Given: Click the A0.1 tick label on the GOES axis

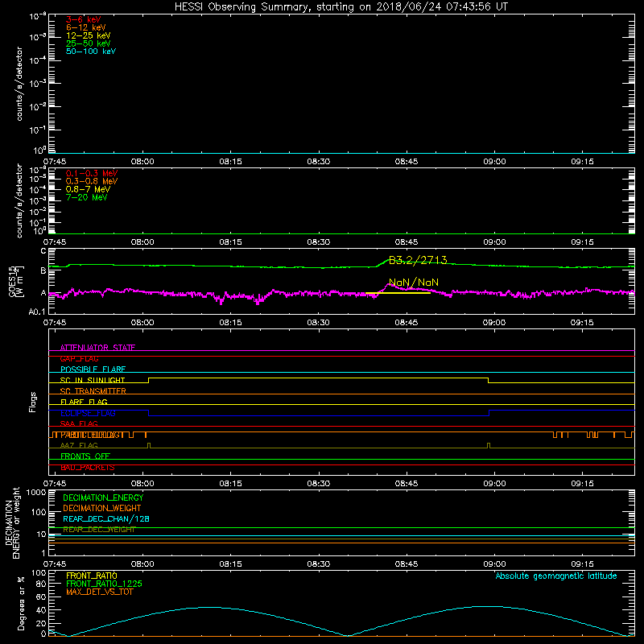Looking at the screenshot, I should coord(37,312).
